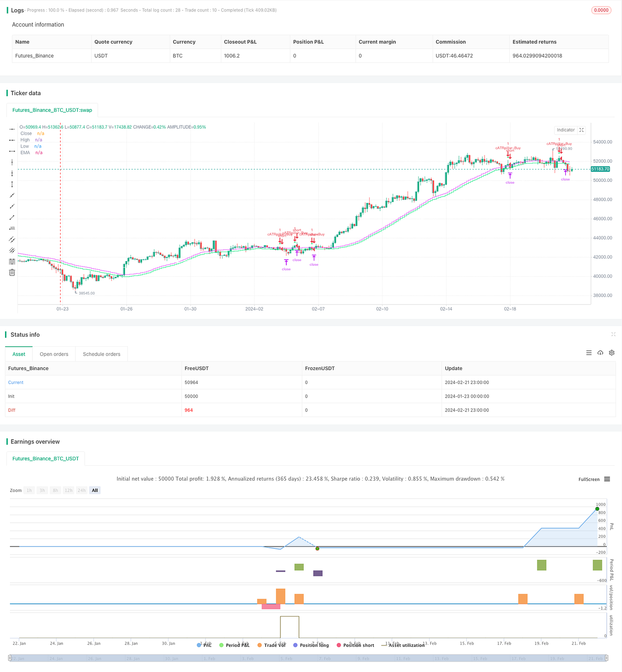The width and height of the screenshot is (622, 672).
Task: Click the 0.0000 badge at top right
Action: click(x=601, y=10)
